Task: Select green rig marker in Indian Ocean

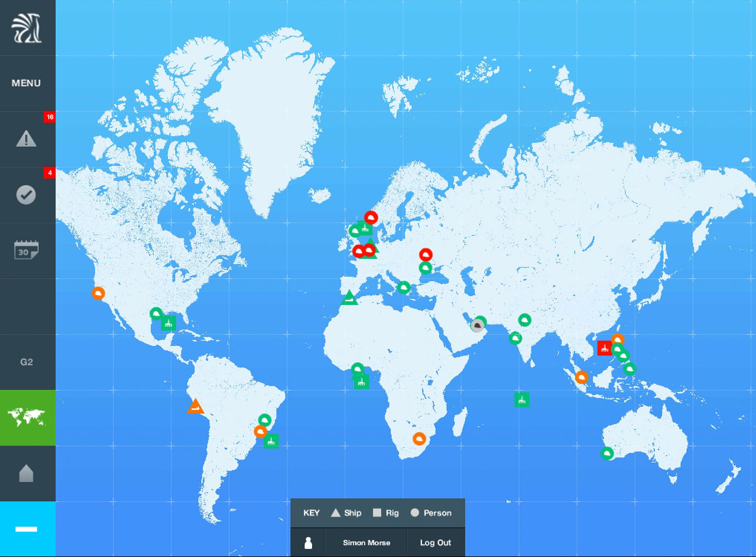Action: (522, 400)
